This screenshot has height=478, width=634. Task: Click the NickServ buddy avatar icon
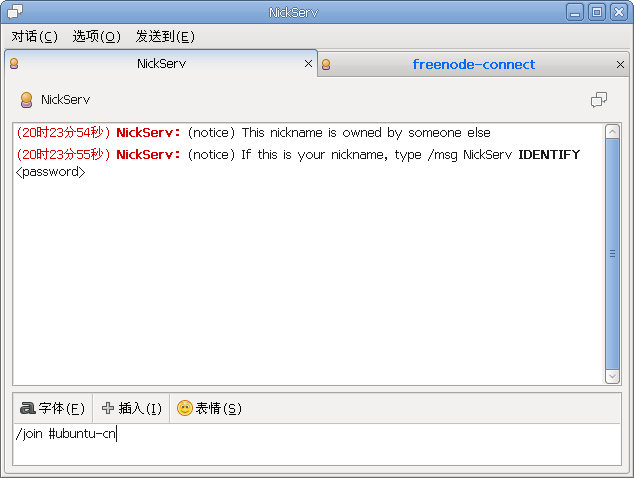(x=26, y=100)
